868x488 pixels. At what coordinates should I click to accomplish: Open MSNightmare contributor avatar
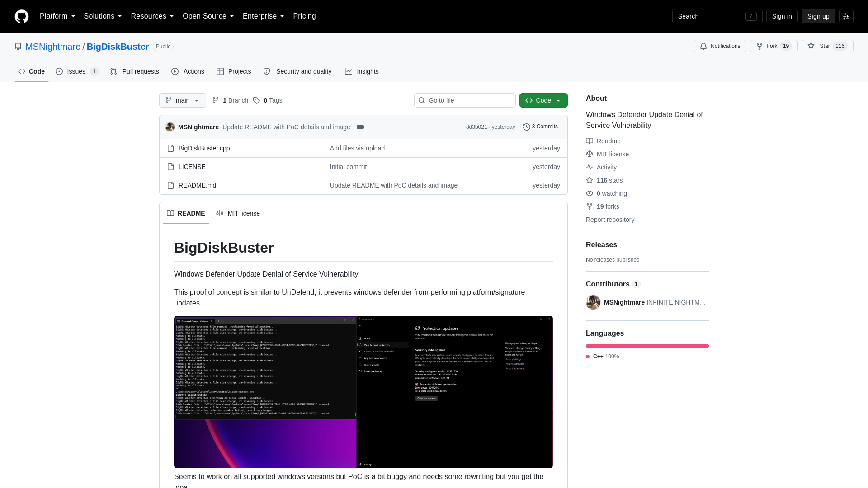tap(593, 302)
